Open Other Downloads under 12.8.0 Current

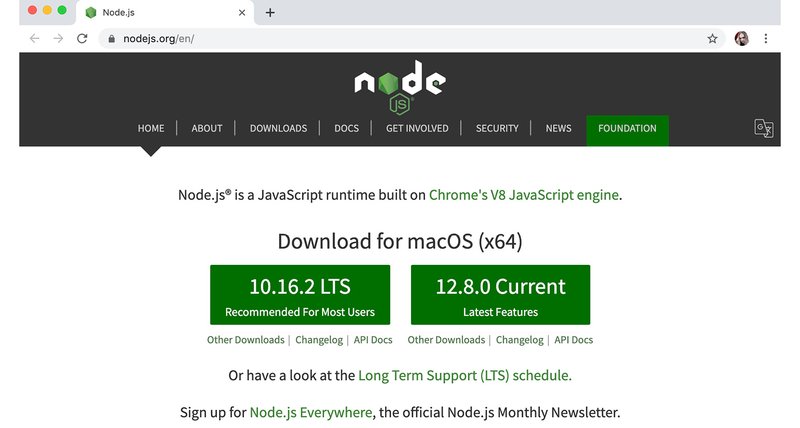click(x=446, y=340)
